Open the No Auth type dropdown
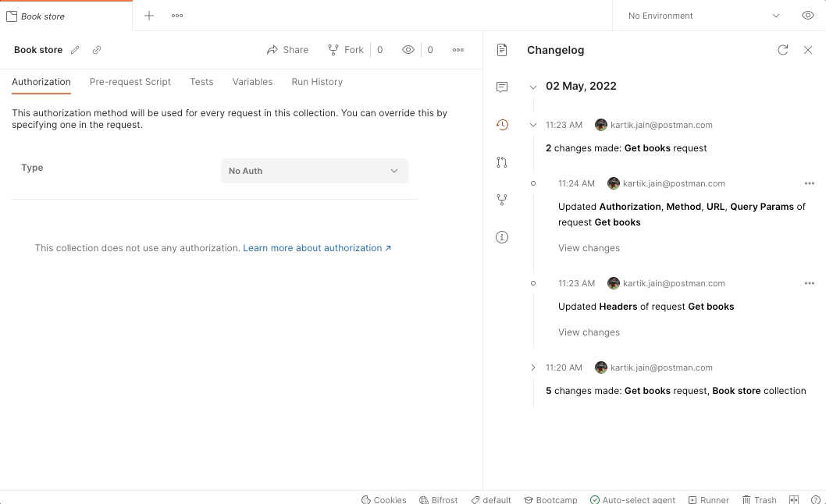This screenshot has width=826, height=504. (x=314, y=171)
